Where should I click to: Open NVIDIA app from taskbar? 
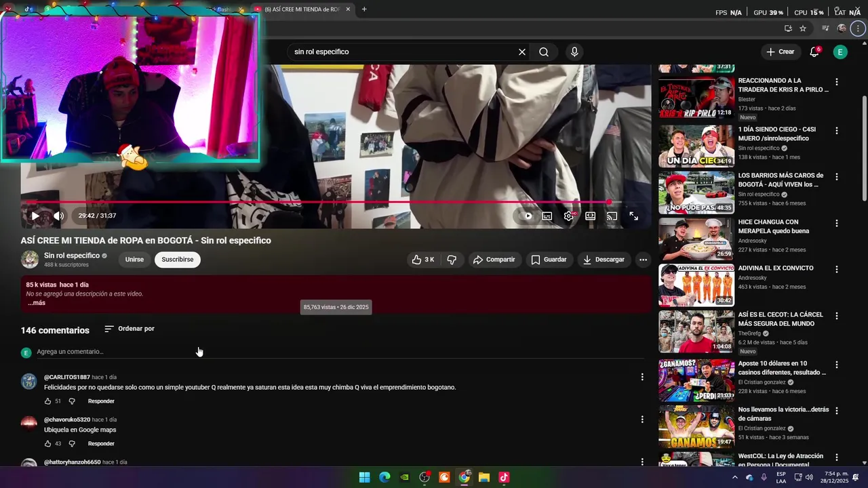(405, 477)
